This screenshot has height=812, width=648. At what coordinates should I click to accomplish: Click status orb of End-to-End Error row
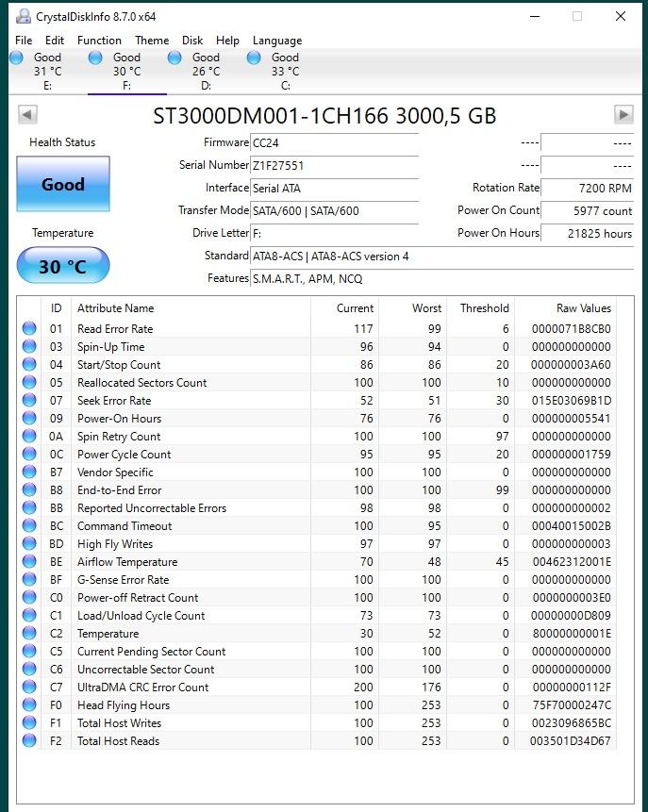coord(29,489)
